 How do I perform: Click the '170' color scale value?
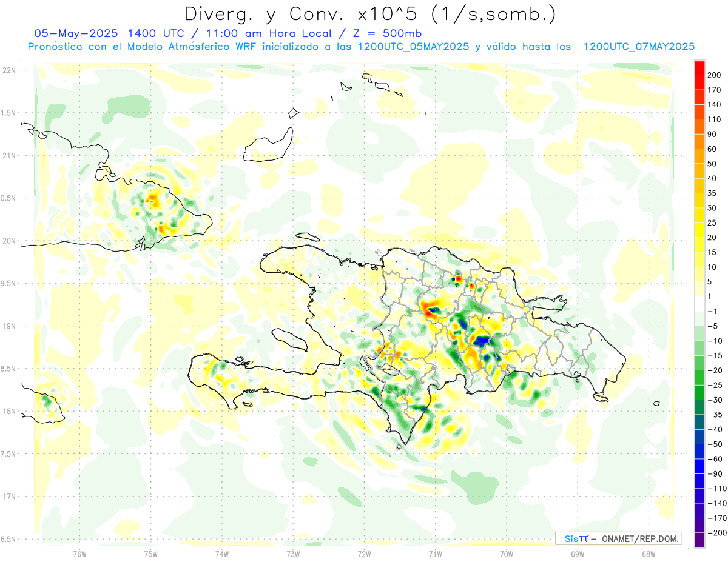click(x=715, y=90)
